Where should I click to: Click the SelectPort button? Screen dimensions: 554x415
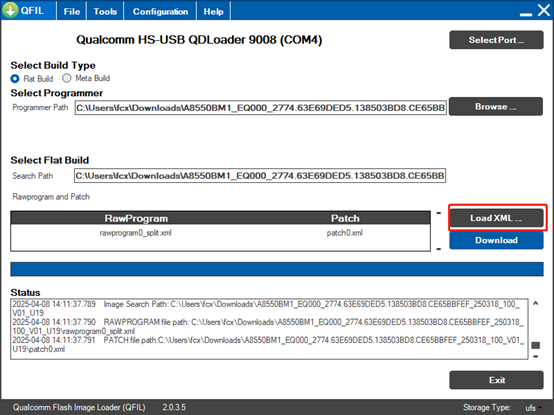(x=496, y=40)
